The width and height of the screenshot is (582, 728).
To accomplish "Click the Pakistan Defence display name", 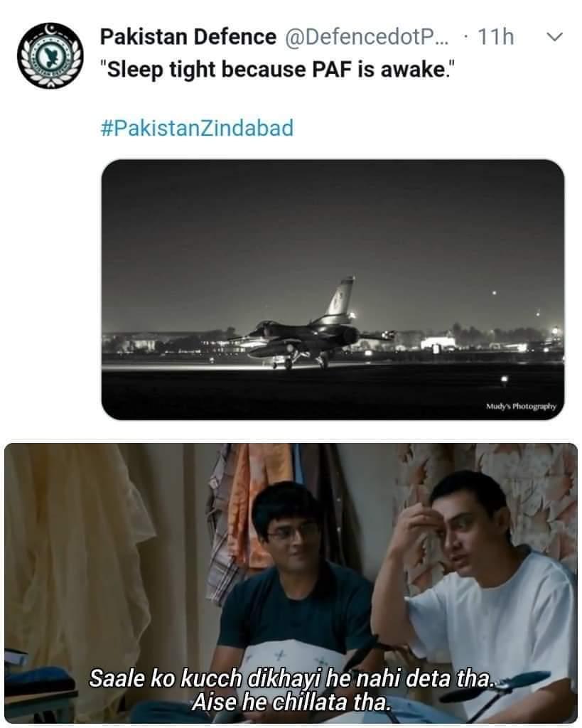I will click(188, 37).
